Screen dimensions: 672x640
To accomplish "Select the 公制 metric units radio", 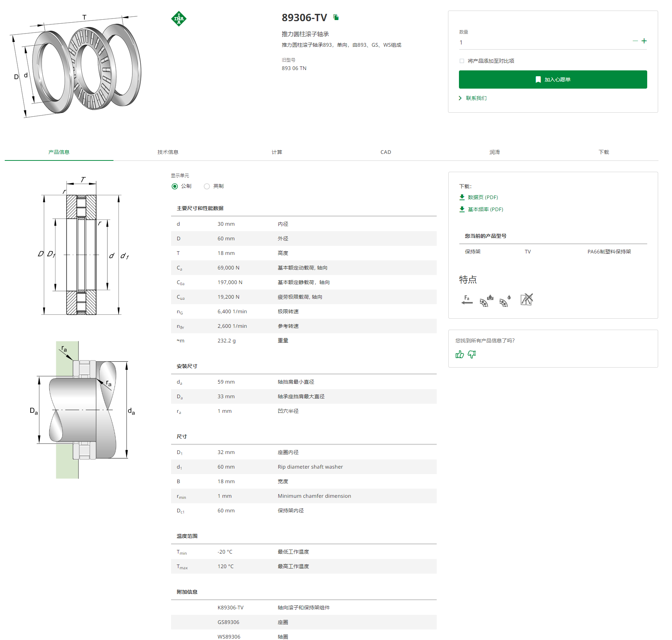I will [x=175, y=186].
